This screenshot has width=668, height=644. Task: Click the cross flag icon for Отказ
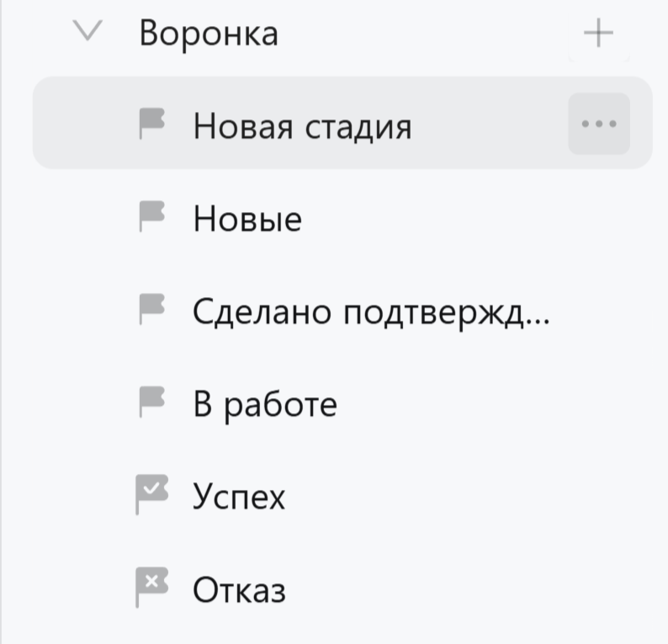click(x=151, y=587)
